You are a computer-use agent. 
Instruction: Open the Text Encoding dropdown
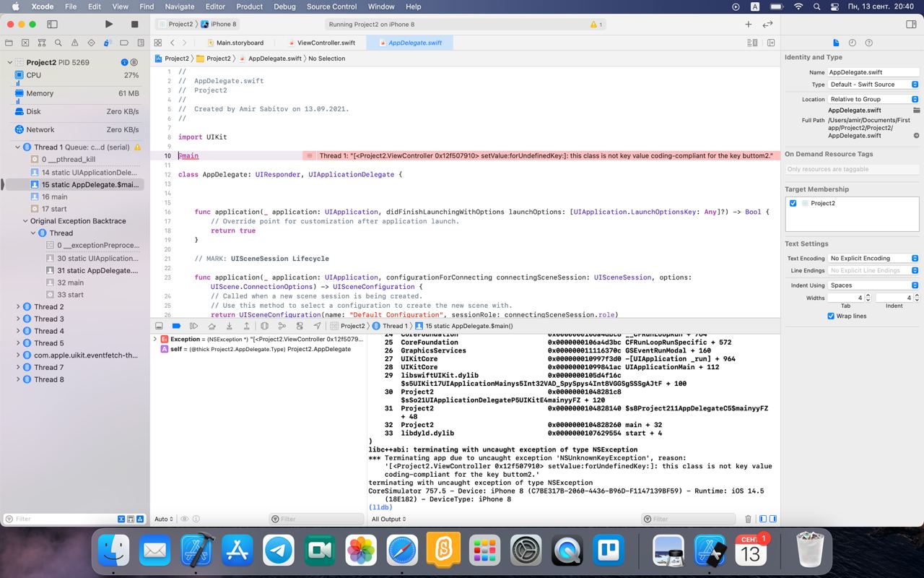[x=873, y=258]
